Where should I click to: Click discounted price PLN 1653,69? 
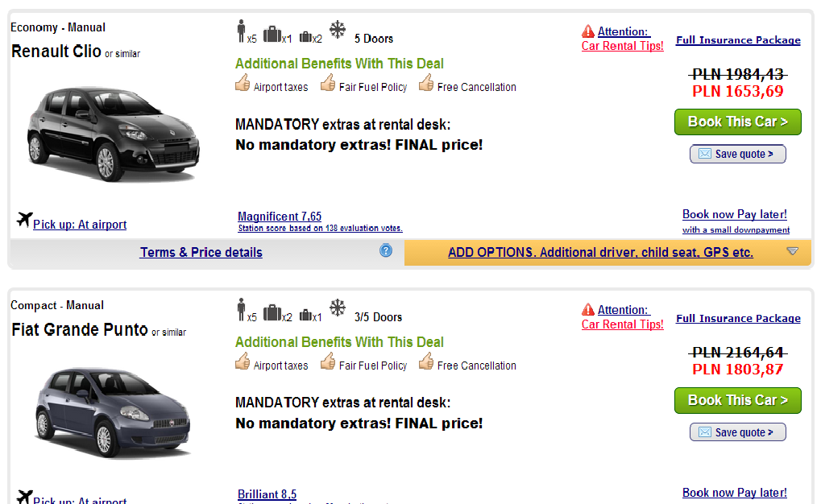click(x=738, y=92)
